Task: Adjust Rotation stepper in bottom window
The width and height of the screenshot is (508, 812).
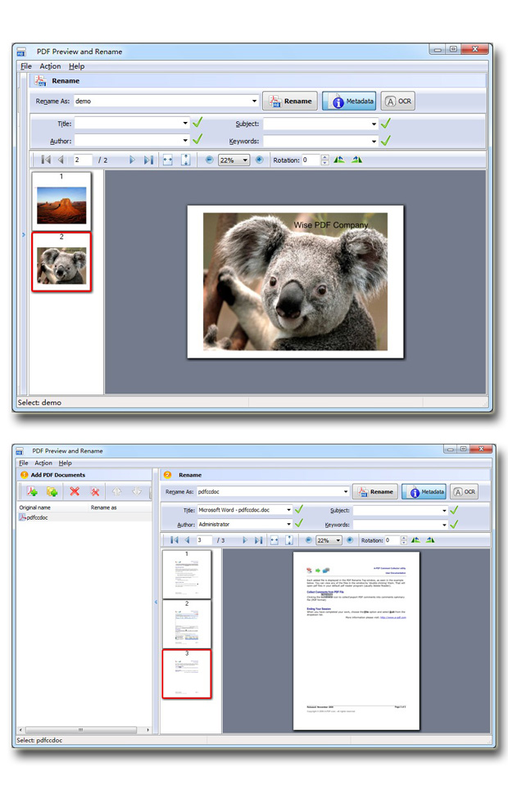Action: coord(404,540)
